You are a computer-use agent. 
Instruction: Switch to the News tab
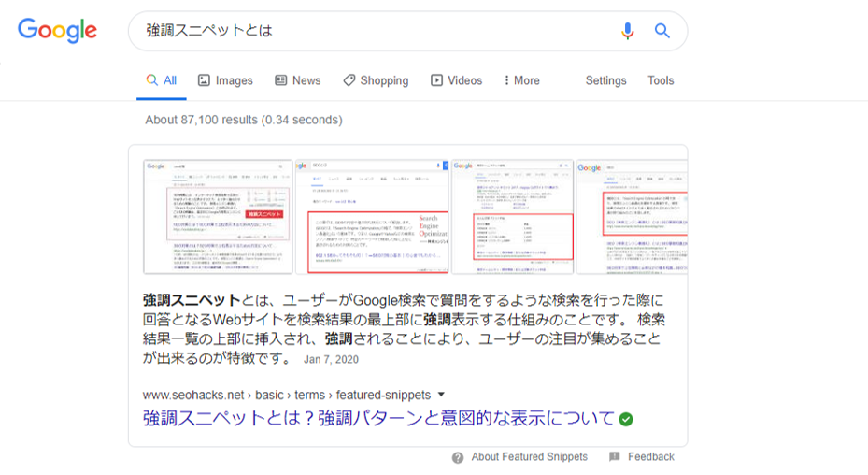(298, 81)
